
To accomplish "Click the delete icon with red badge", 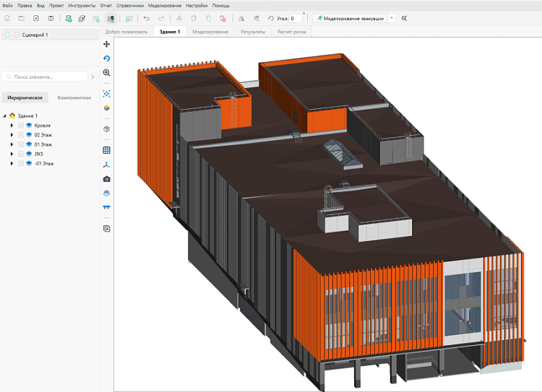I will 222,17.
